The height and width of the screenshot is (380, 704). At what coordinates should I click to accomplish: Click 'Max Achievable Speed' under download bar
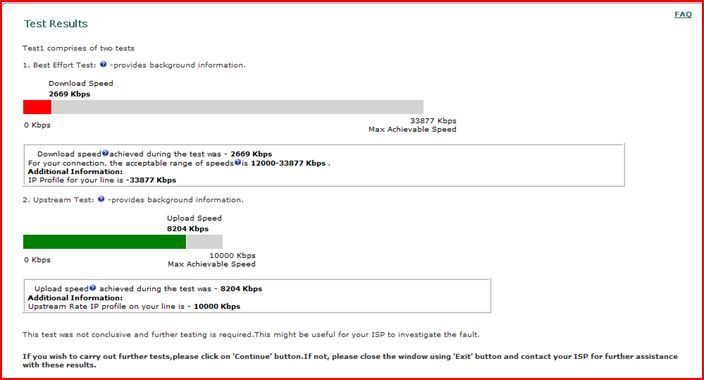[x=413, y=129]
